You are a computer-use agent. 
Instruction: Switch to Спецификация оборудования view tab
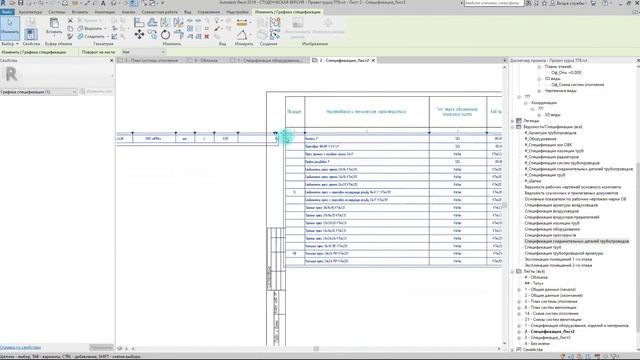268,60
